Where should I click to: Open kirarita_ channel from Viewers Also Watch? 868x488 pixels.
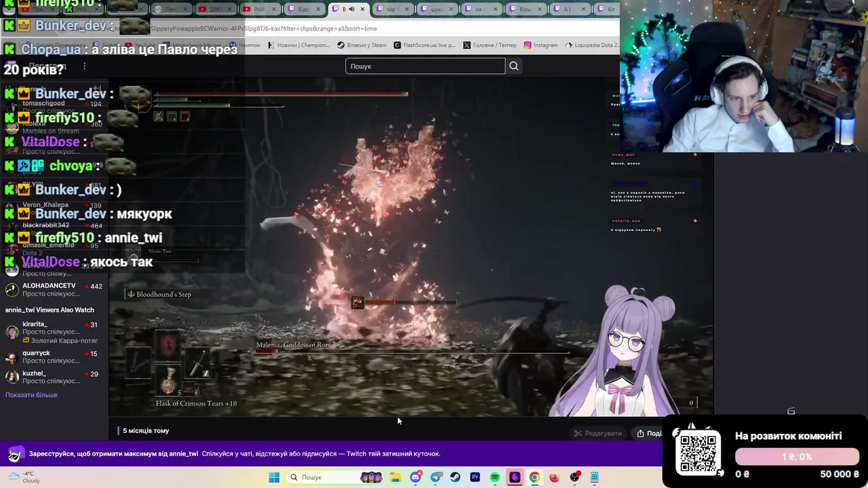pyautogui.click(x=54, y=332)
